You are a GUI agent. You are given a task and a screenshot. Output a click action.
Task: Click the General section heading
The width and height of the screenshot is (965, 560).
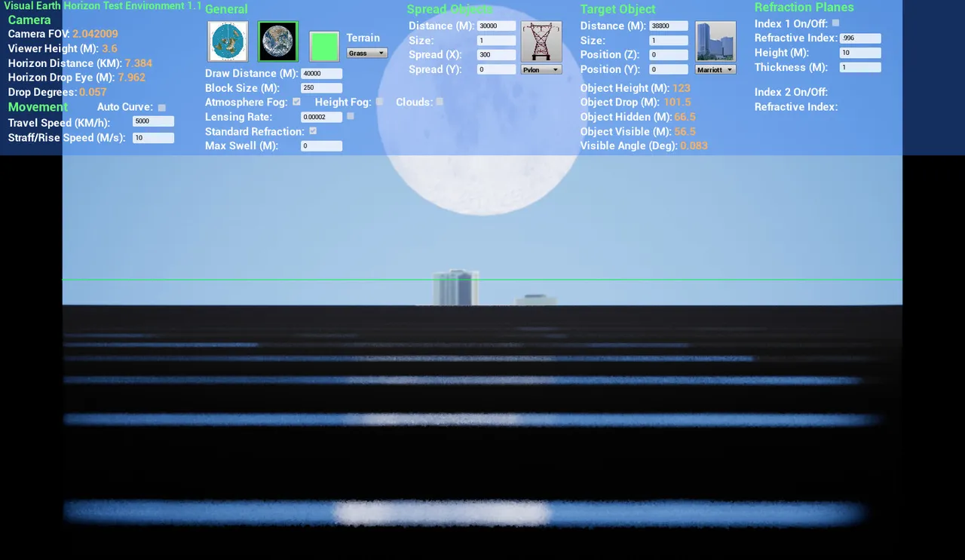(x=226, y=9)
